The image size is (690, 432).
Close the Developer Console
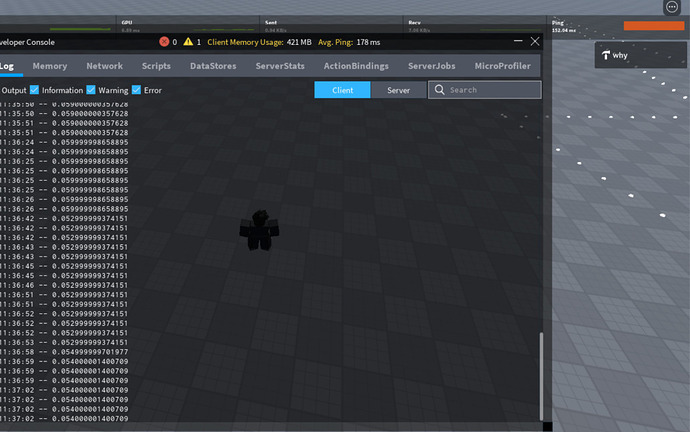tap(535, 41)
